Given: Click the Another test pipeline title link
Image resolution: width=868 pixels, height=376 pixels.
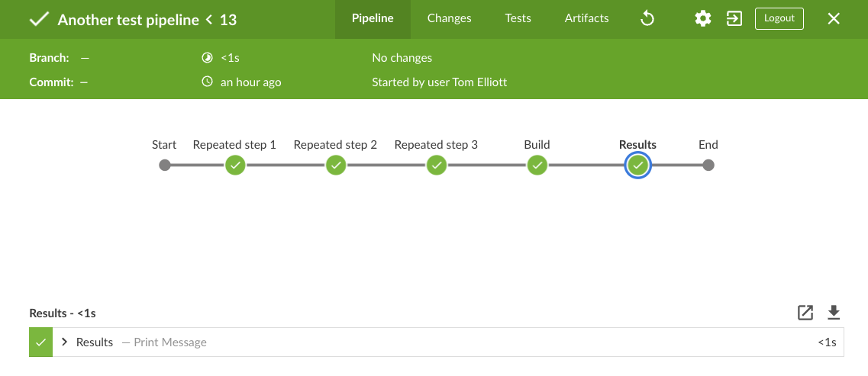Looking at the screenshot, I should click(x=128, y=20).
